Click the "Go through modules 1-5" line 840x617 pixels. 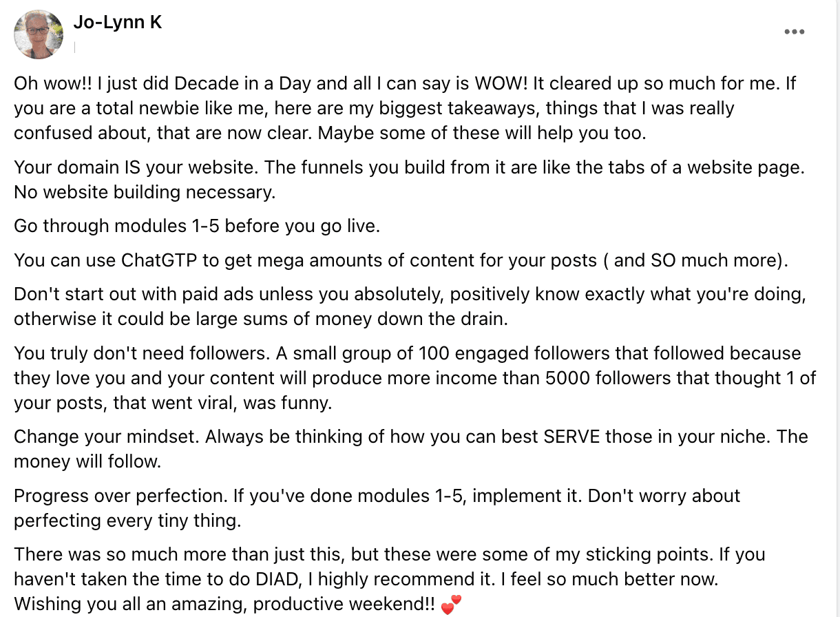197,227
